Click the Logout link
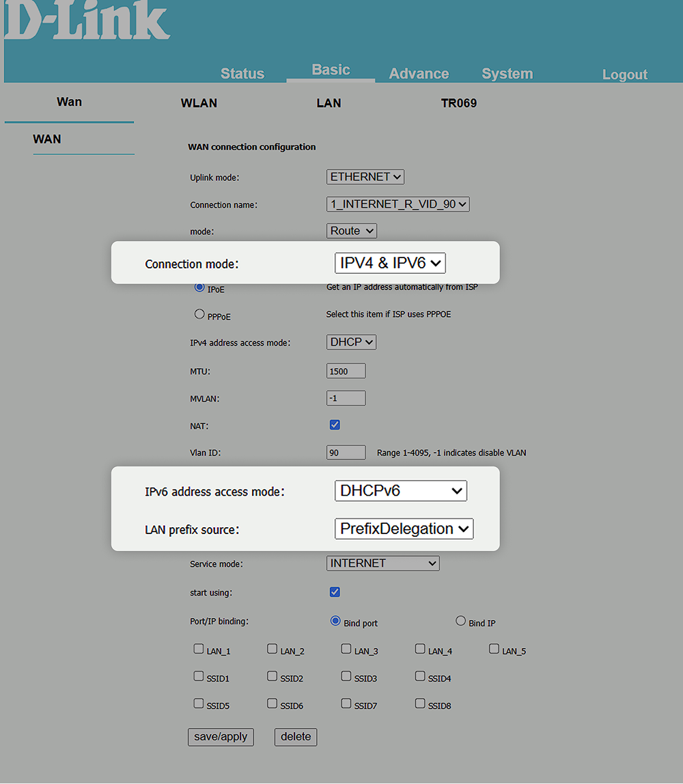This screenshot has height=784, width=683. 624,74
